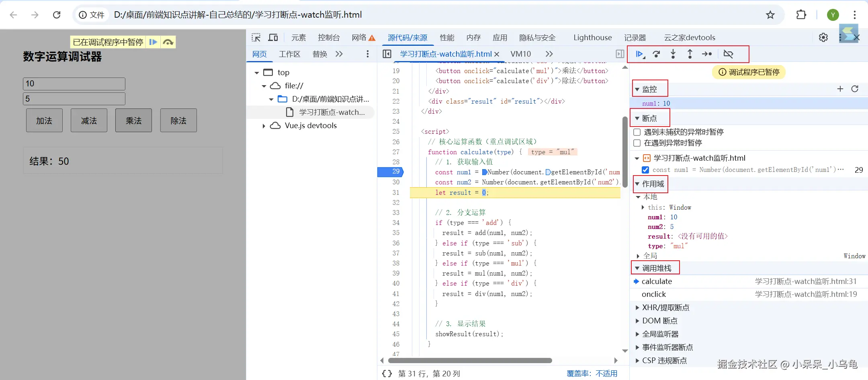Hide the navigator sidebar
Screen dimensions: 868x380
point(387,54)
